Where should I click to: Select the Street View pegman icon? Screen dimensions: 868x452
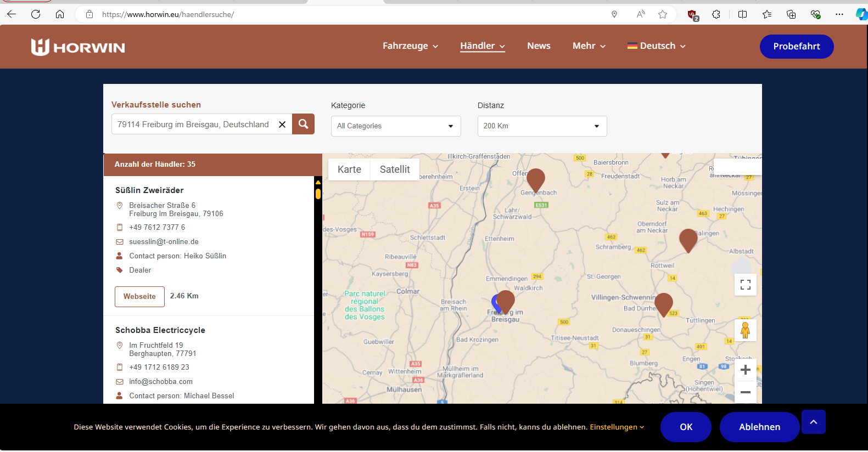click(745, 330)
